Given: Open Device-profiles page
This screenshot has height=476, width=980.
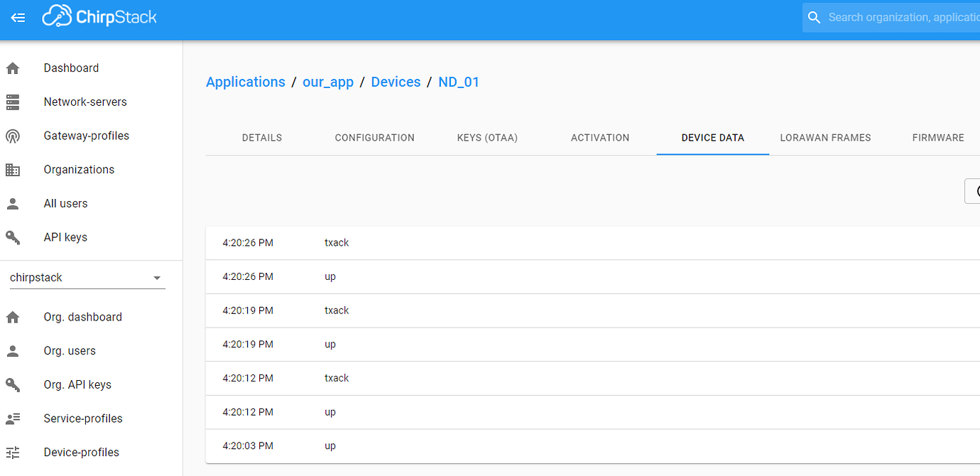Looking at the screenshot, I should point(81,453).
